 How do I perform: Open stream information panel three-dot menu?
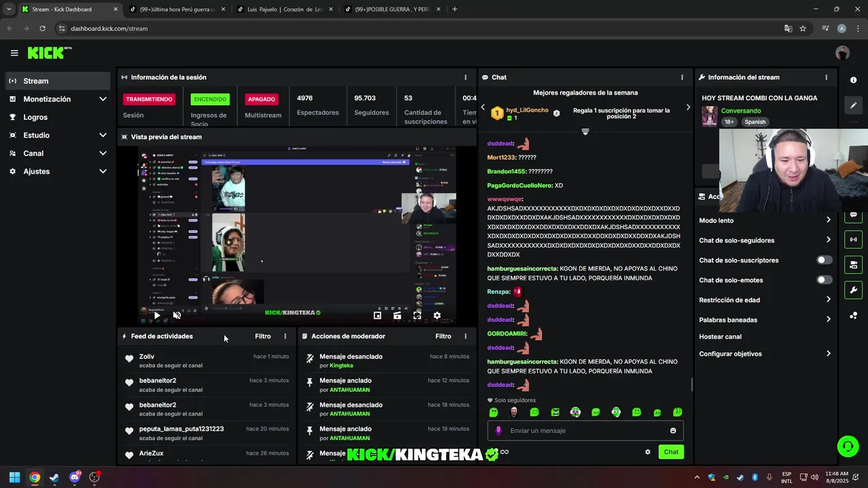click(x=826, y=77)
